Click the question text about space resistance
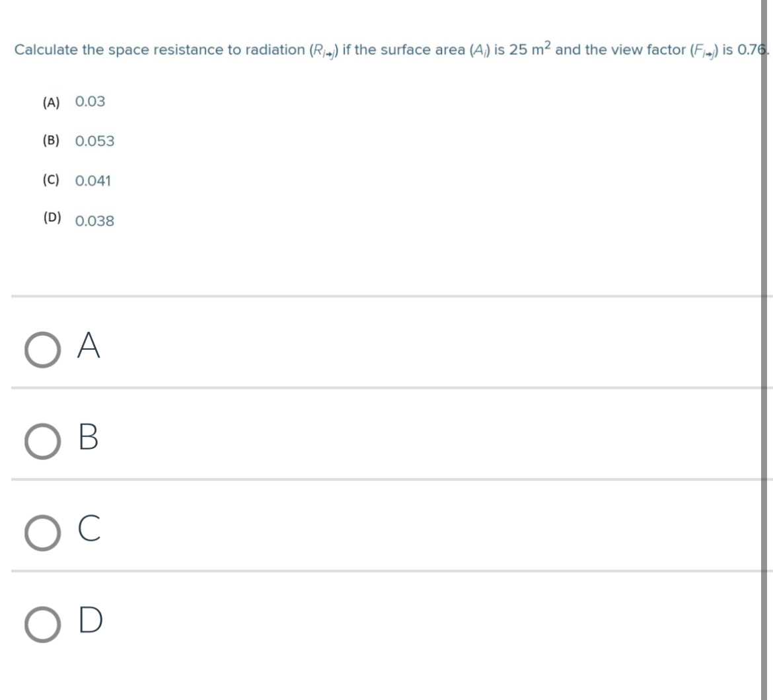Viewport: 773px width, 700px height. (264, 48)
